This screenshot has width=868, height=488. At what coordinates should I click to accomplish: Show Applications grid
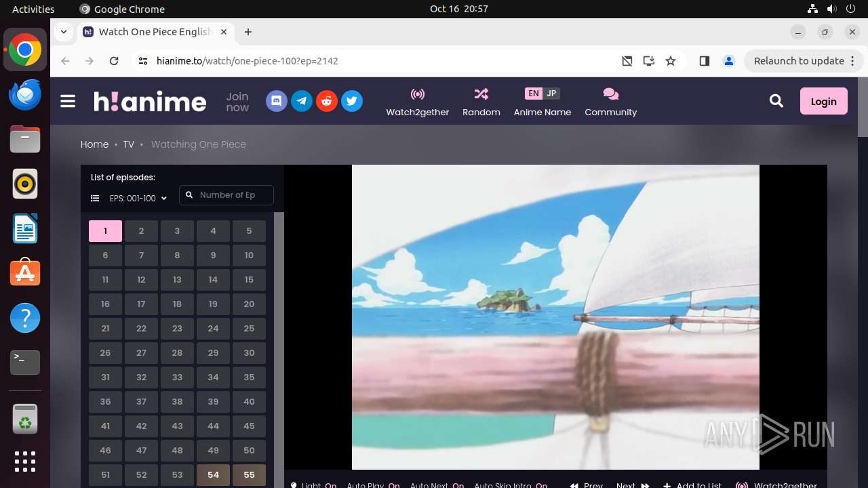(25, 462)
